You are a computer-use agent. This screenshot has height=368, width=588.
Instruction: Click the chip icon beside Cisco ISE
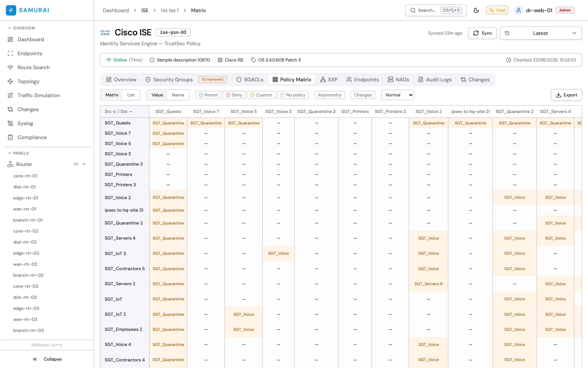click(220, 60)
